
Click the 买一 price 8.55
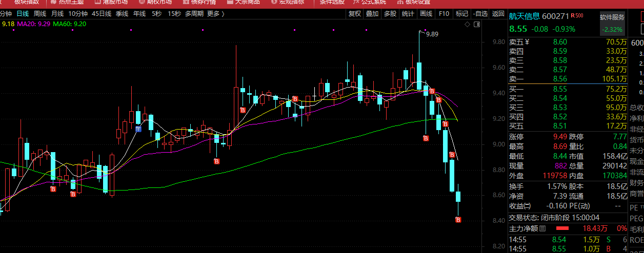pyautogui.click(x=560, y=90)
